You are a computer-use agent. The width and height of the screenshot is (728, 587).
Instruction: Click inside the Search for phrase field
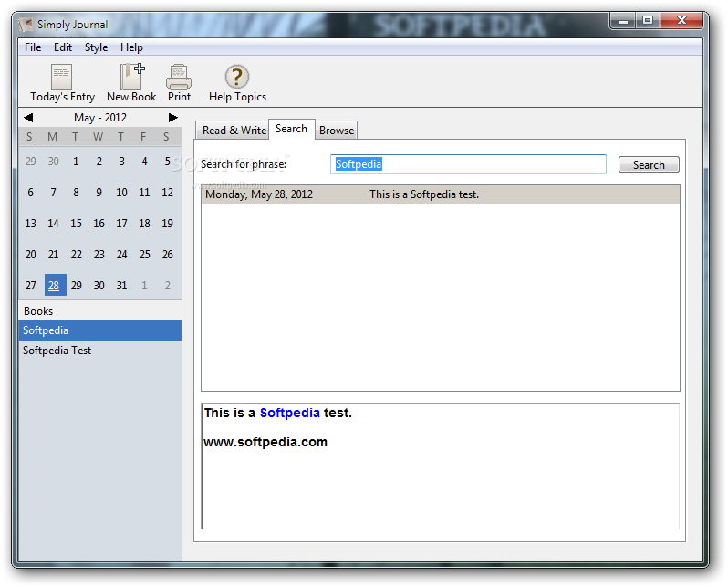(468, 164)
